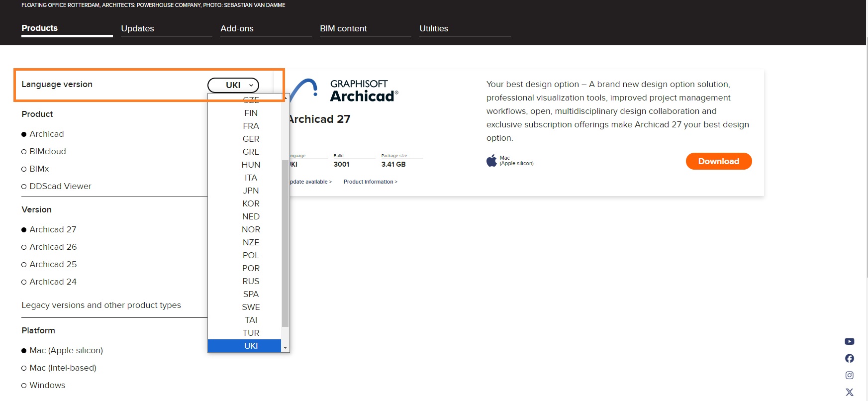Open the Product information link

371,182
